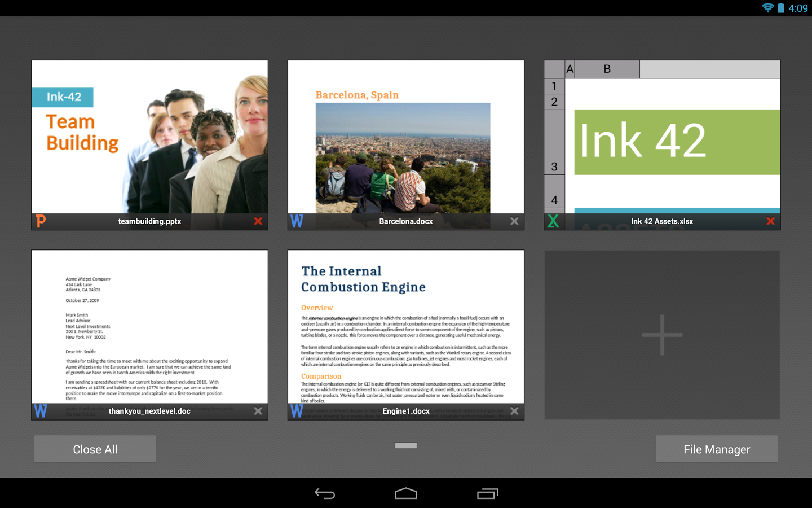Click the Word icon on thankyou_nextlevel.doc

click(x=41, y=411)
